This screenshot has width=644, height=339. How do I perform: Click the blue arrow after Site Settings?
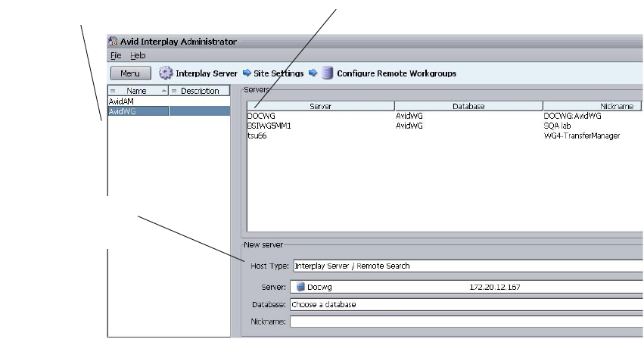tap(313, 73)
